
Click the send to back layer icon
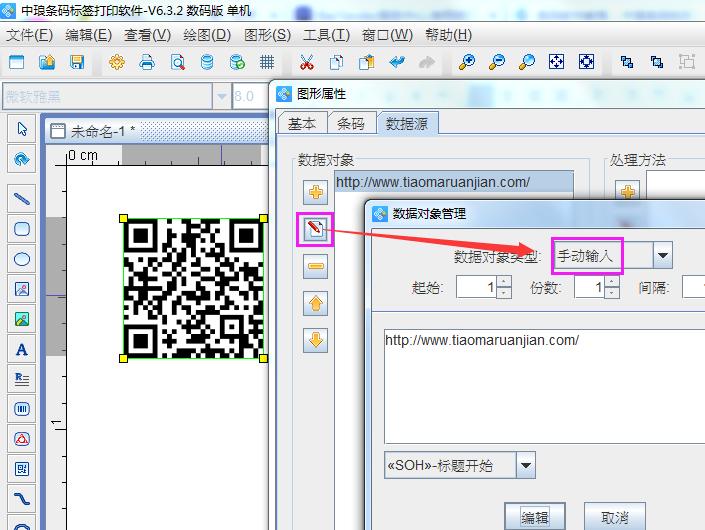[x=656, y=62]
